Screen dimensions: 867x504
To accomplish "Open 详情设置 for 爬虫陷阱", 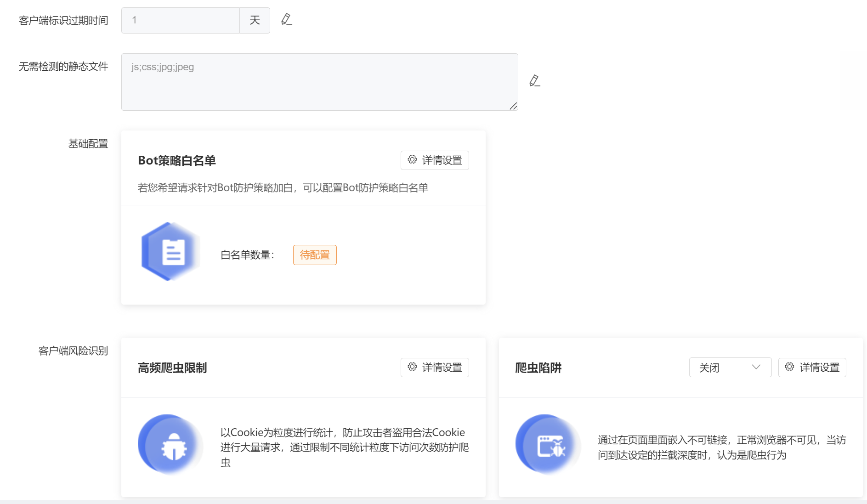I will (x=812, y=368).
